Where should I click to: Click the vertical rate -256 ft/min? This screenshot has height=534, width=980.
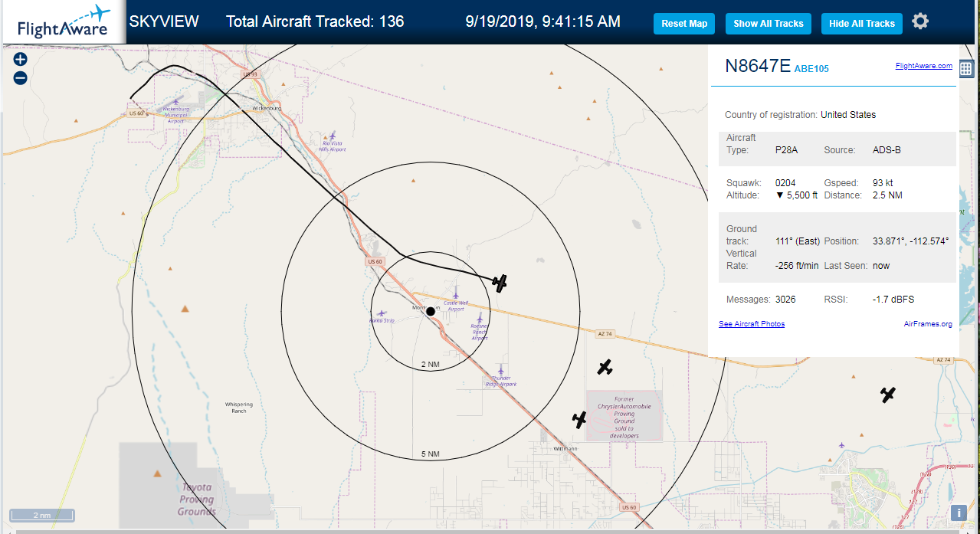(x=797, y=266)
